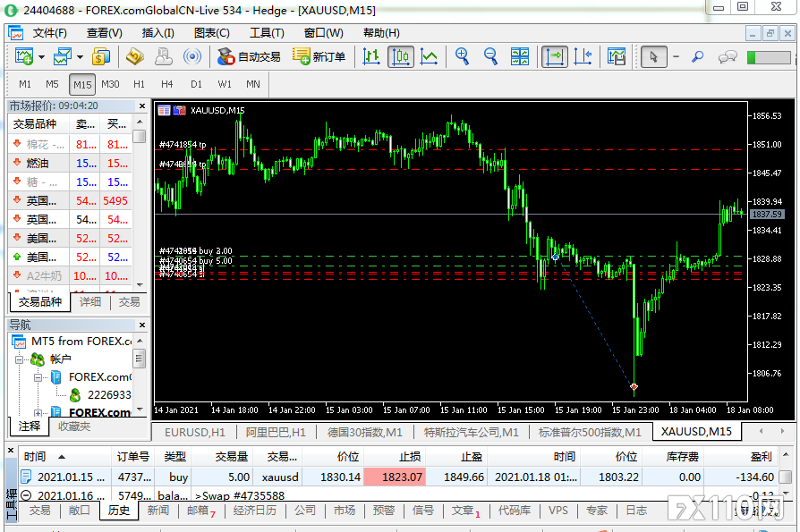800x532 pixels.
Task: Toggle candlestick chart mode
Action: (401, 56)
